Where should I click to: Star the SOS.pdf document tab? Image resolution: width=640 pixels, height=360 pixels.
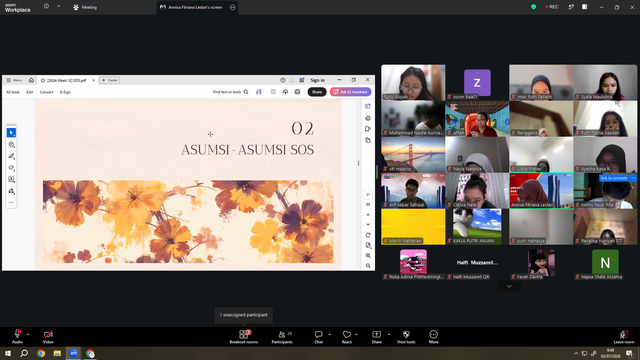point(43,80)
